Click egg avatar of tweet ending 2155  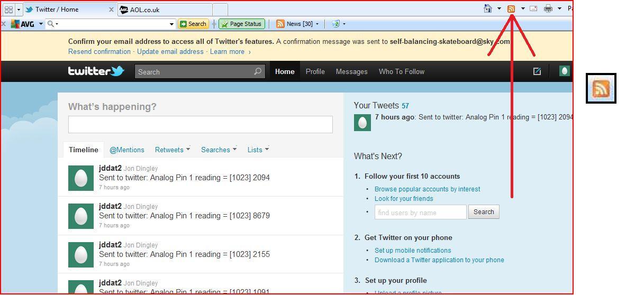click(x=81, y=254)
